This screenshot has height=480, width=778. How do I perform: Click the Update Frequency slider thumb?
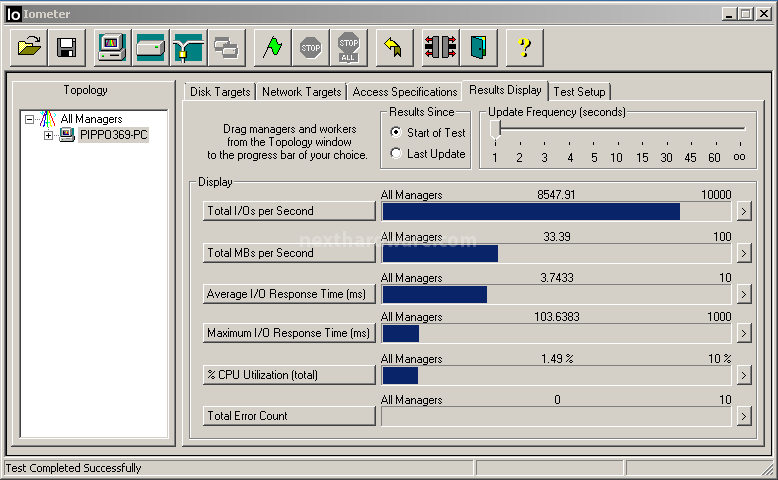tap(495, 131)
